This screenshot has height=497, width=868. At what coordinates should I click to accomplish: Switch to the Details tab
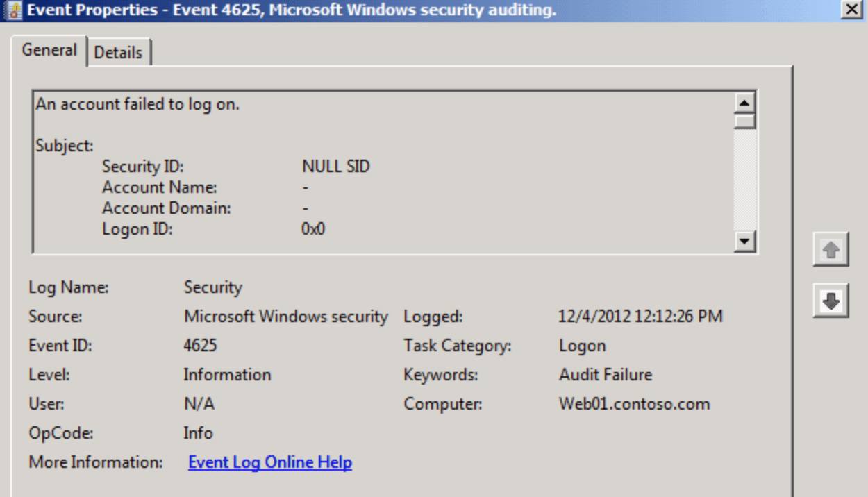[x=118, y=53]
